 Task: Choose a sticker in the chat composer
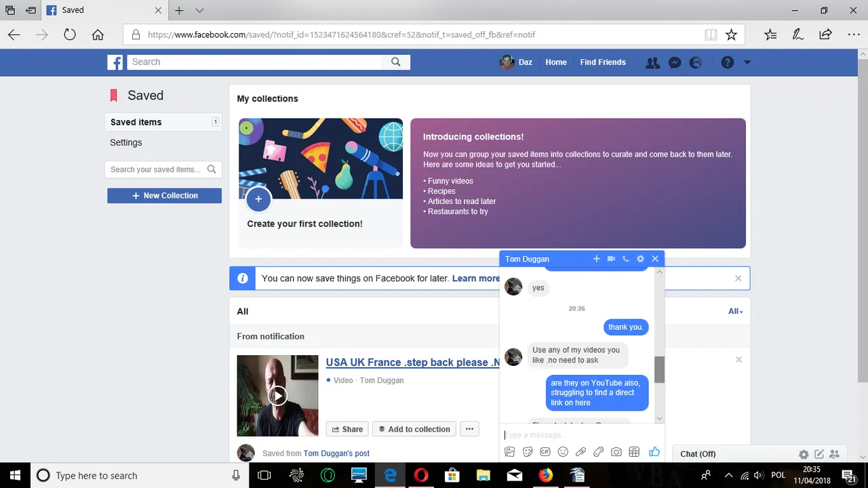(528, 452)
